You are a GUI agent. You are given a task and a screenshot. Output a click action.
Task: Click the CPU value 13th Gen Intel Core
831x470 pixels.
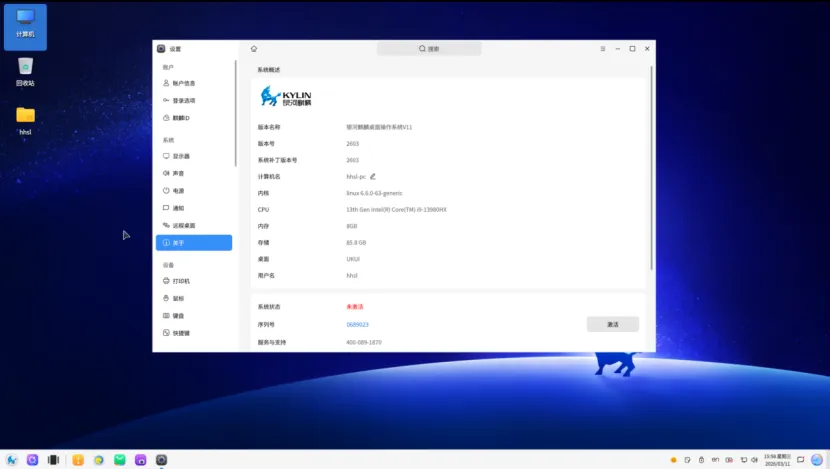click(x=396, y=210)
